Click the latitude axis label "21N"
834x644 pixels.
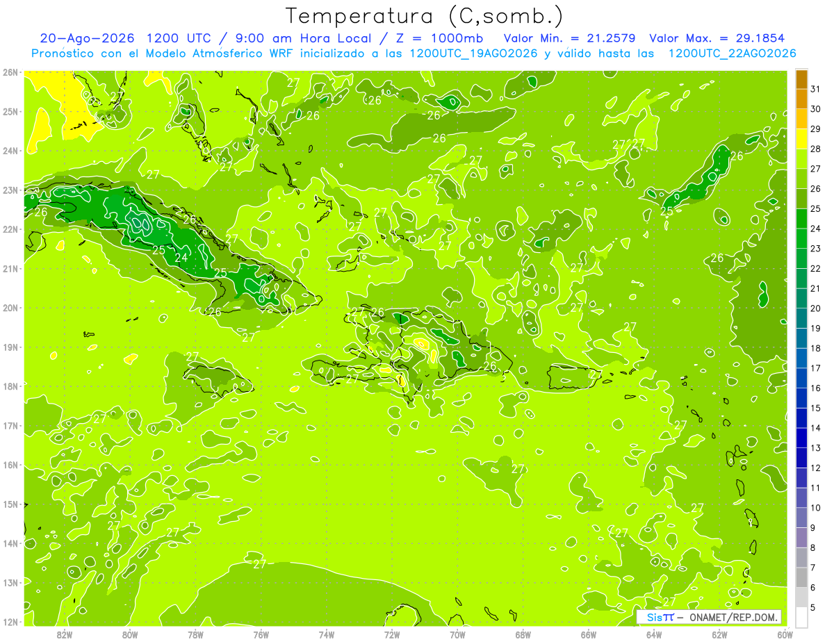pos(10,269)
